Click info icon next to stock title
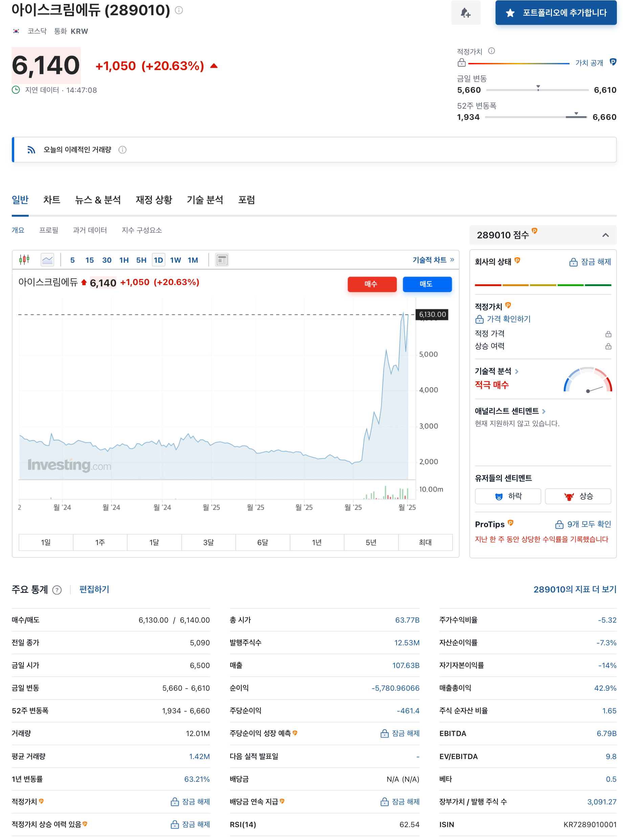Viewport: 624px width, 840px height. [179, 10]
